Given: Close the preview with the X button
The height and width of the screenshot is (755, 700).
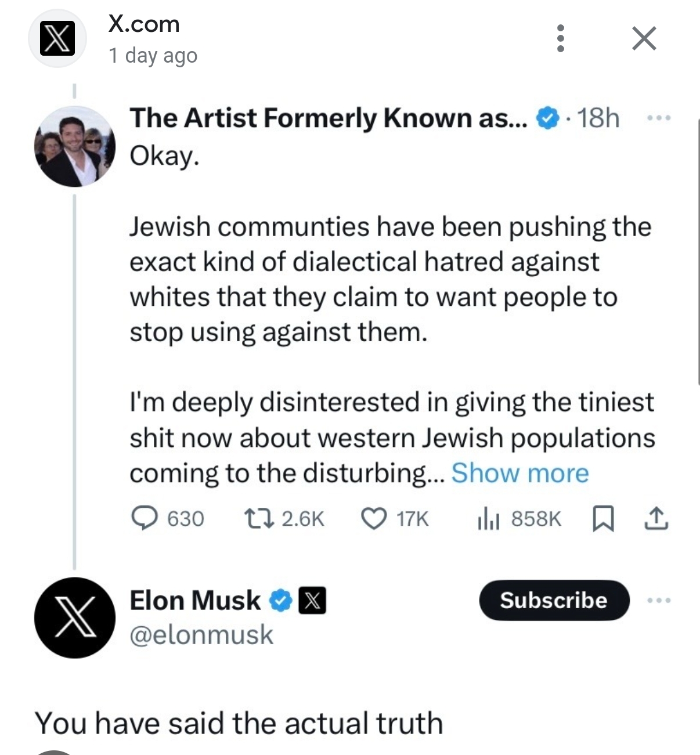Looking at the screenshot, I should coord(644,39).
